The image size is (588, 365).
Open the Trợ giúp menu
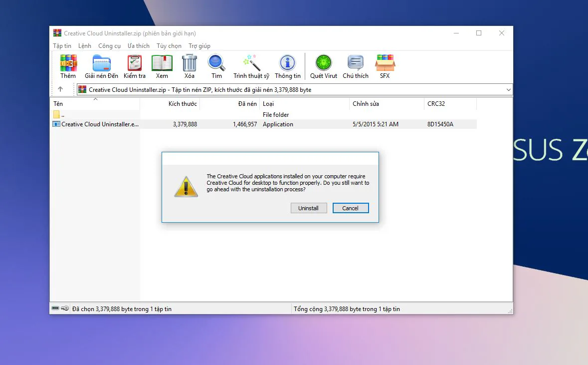199,46
